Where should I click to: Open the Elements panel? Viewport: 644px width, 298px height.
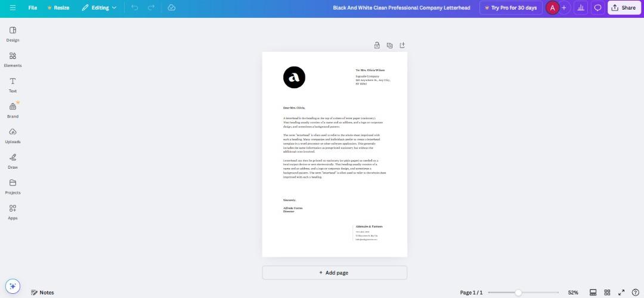(13, 60)
